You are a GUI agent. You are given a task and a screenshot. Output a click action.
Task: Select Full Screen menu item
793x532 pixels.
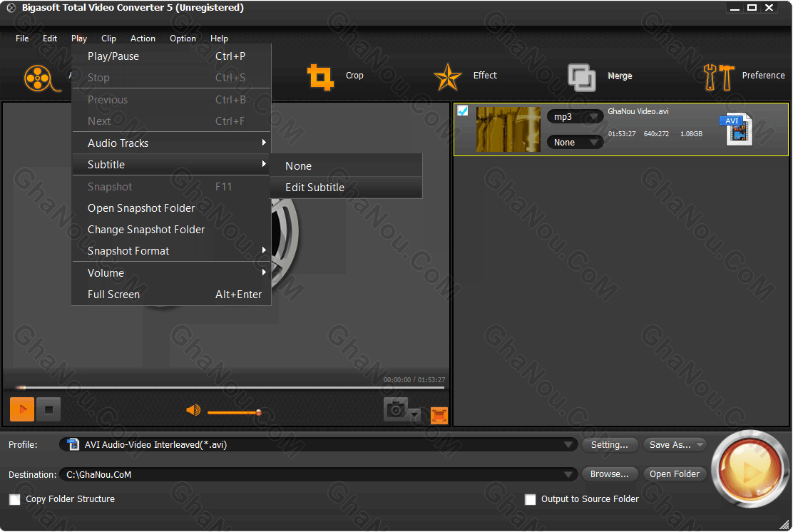pos(171,295)
